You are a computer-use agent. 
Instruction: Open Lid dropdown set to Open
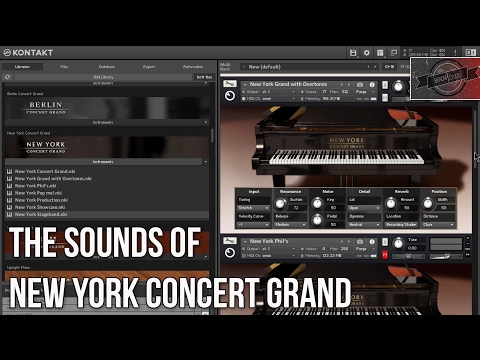pos(364,208)
